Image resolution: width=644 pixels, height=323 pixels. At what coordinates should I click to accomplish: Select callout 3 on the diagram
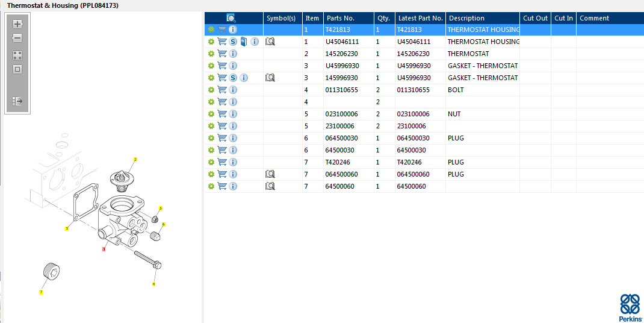pos(67,228)
